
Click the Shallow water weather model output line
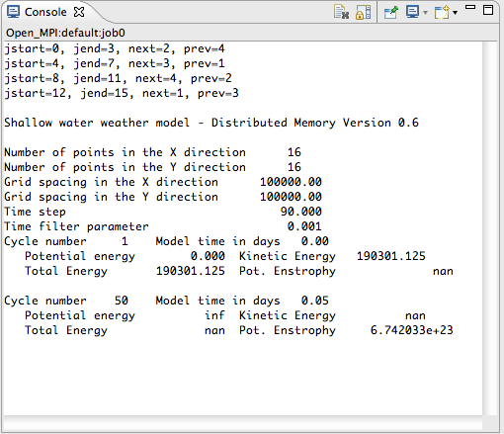[211, 123]
